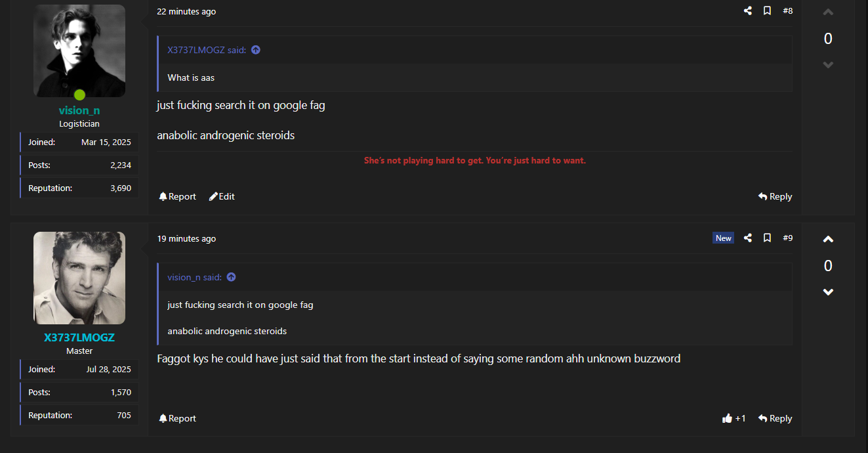This screenshot has height=453, width=868.
Task: Upvote post #9
Action: point(828,240)
